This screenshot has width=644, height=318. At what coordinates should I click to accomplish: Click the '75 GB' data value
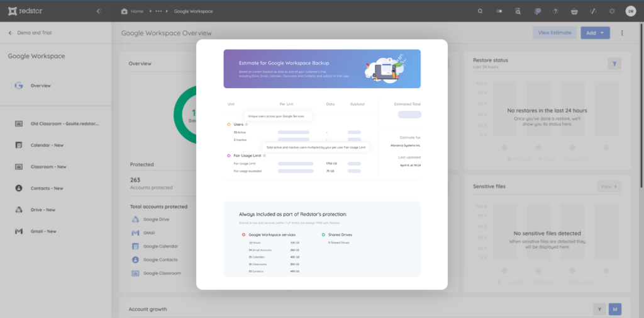[x=330, y=171]
